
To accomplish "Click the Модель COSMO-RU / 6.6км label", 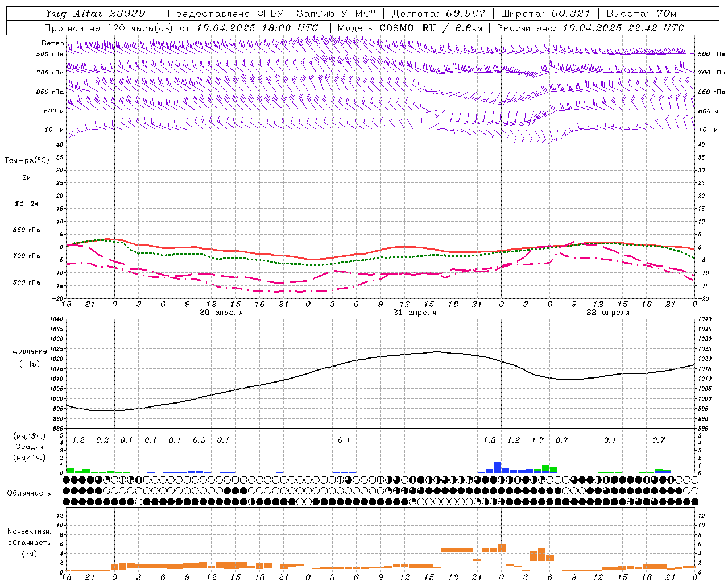I will [410, 28].
